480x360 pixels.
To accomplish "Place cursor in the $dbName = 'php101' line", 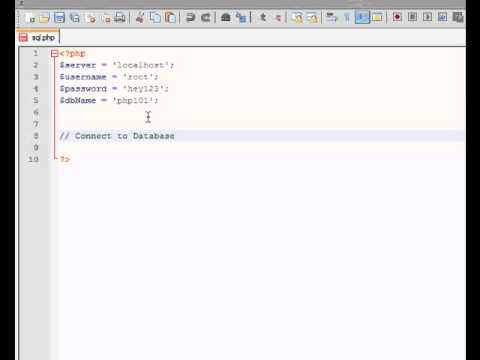I will tap(109, 101).
